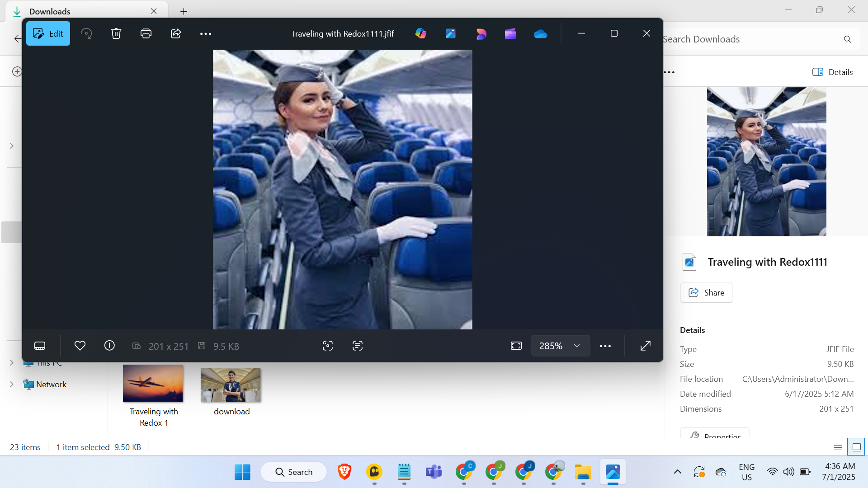
Task: Click the 201 x 251 dimensions label
Action: 168,346
